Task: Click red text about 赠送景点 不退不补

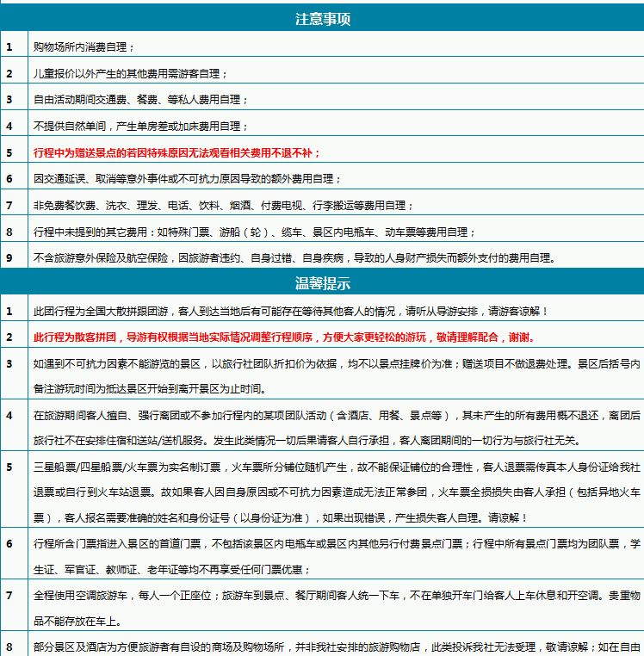Action: click(176, 152)
